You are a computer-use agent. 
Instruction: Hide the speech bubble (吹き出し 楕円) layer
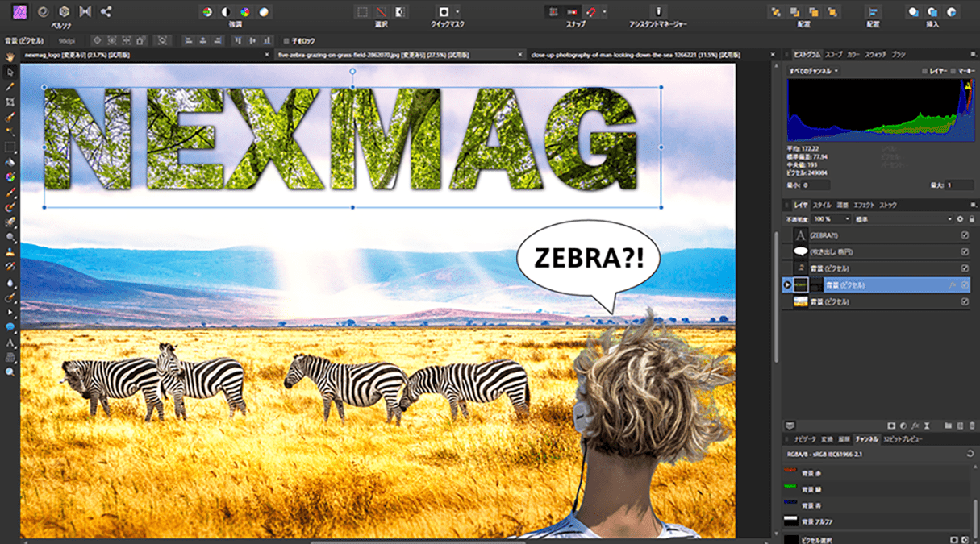(965, 252)
